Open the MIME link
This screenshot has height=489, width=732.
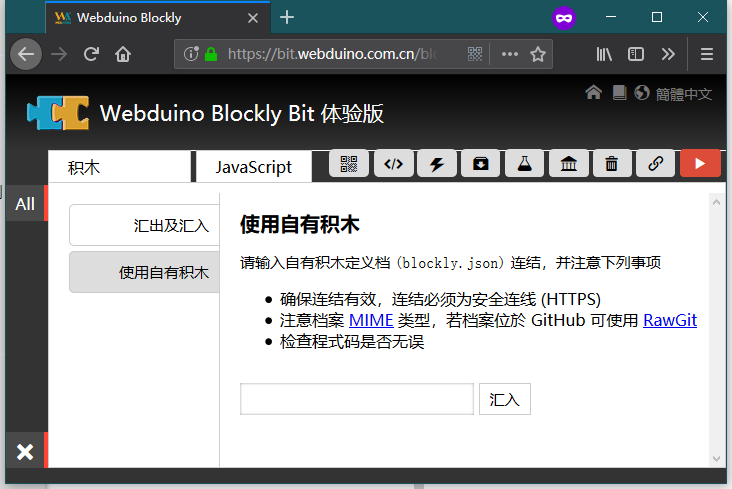pyautogui.click(x=371, y=320)
